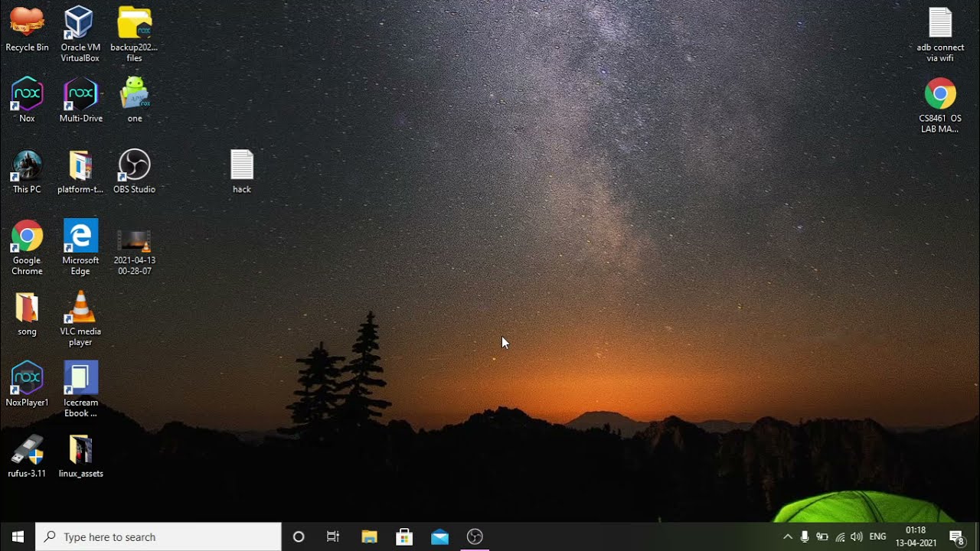Open Task View on the taskbar

(333, 536)
